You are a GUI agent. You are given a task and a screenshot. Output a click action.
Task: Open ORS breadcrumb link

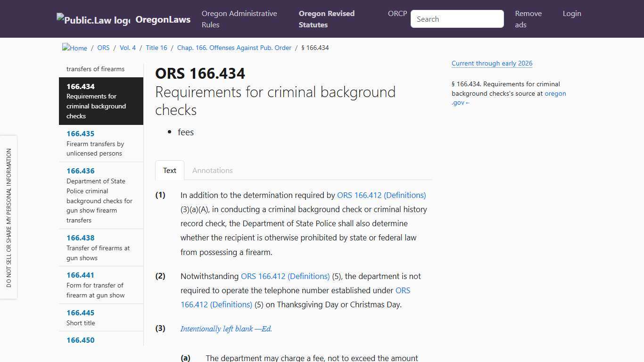tap(103, 47)
